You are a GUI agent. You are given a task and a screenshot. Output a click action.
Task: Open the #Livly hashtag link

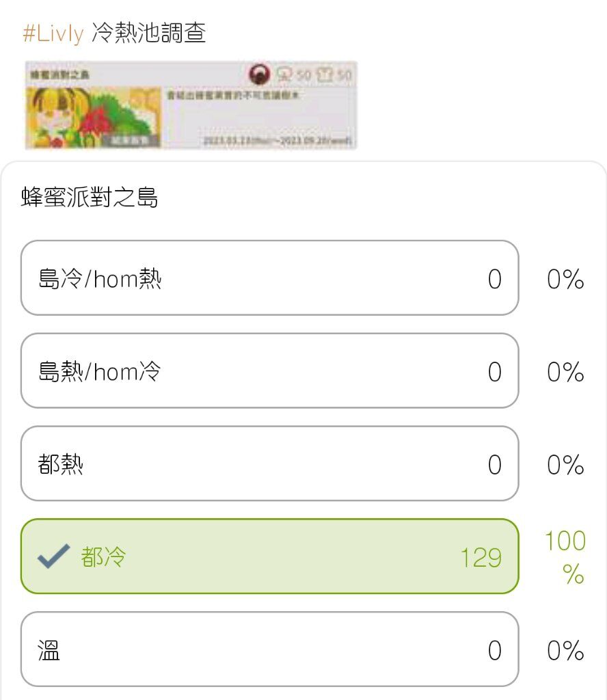[x=53, y=33]
